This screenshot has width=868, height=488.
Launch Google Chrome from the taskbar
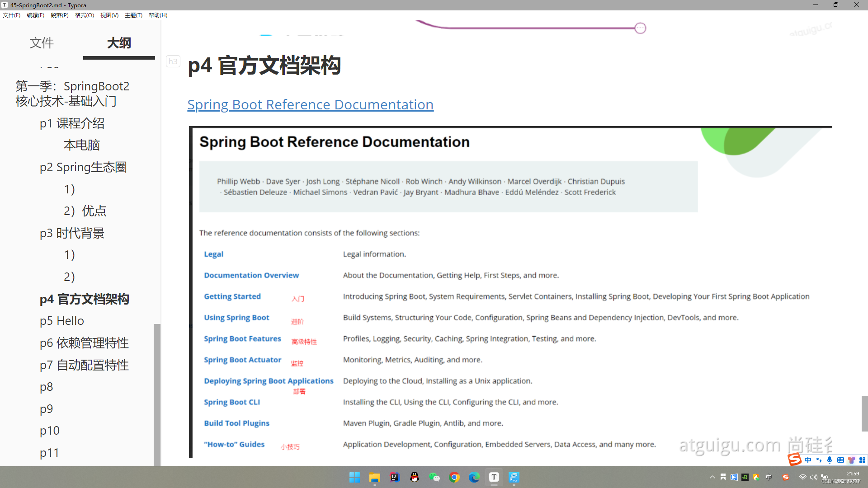click(454, 477)
